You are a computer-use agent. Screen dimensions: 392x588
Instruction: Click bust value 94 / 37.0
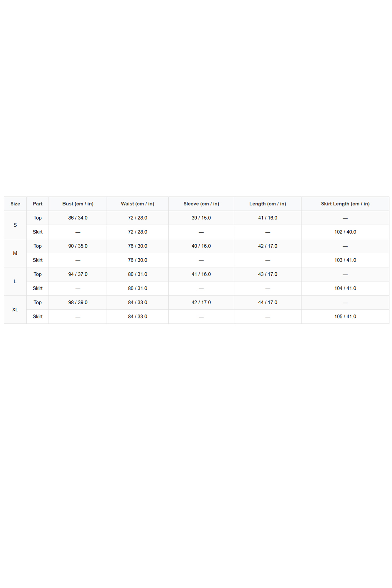click(78, 274)
